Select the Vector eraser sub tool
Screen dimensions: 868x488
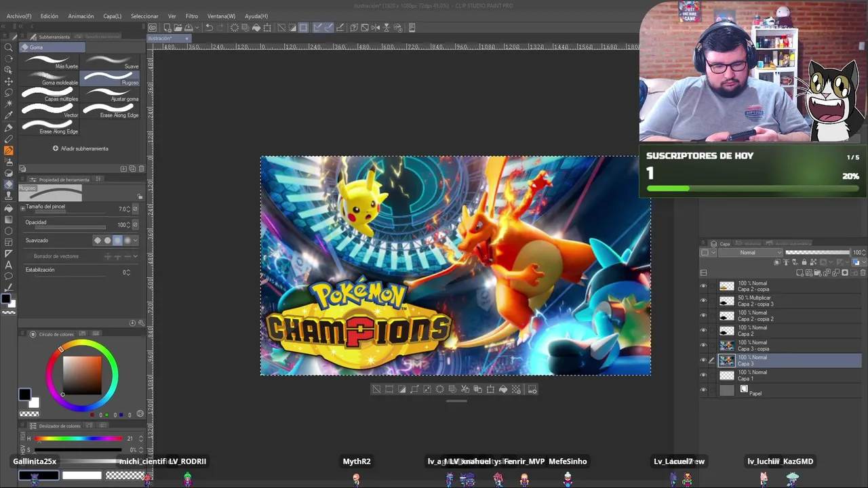51,111
